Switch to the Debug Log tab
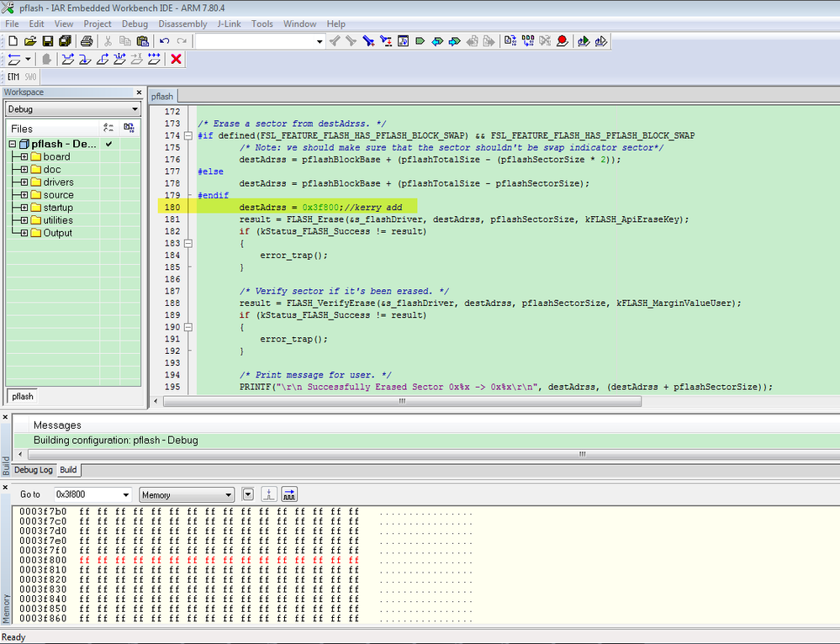The height and width of the screenshot is (644, 840). [34, 470]
